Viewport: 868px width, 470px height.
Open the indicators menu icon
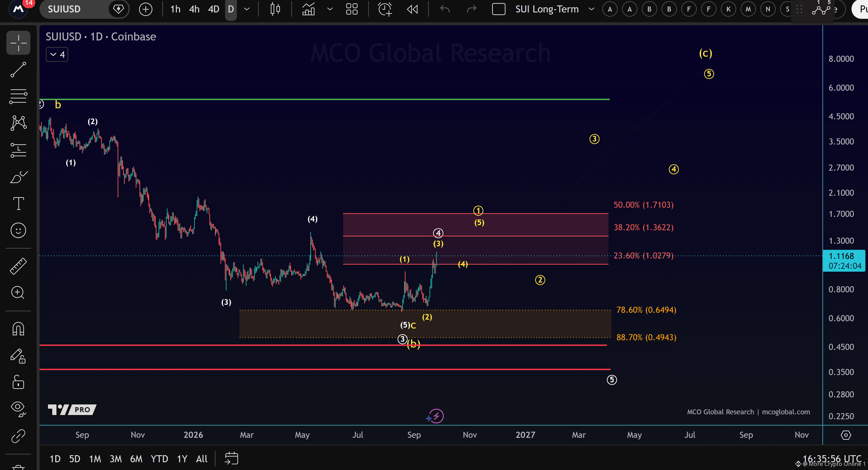coord(308,9)
